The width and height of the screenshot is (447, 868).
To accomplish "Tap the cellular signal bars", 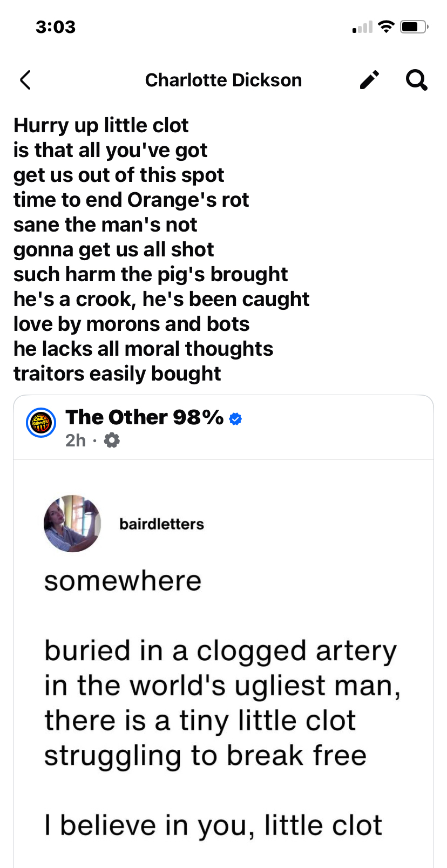I will pyautogui.click(x=362, y=26).
